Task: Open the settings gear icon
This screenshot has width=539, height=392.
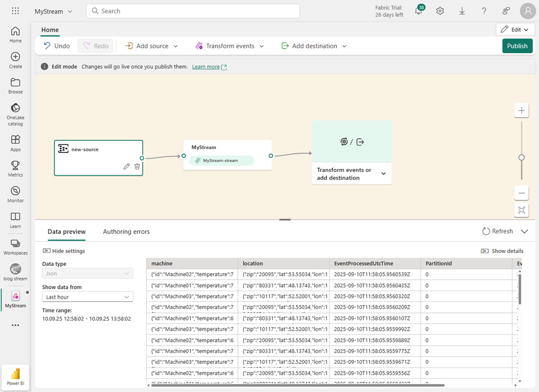Action: (440, 11)
